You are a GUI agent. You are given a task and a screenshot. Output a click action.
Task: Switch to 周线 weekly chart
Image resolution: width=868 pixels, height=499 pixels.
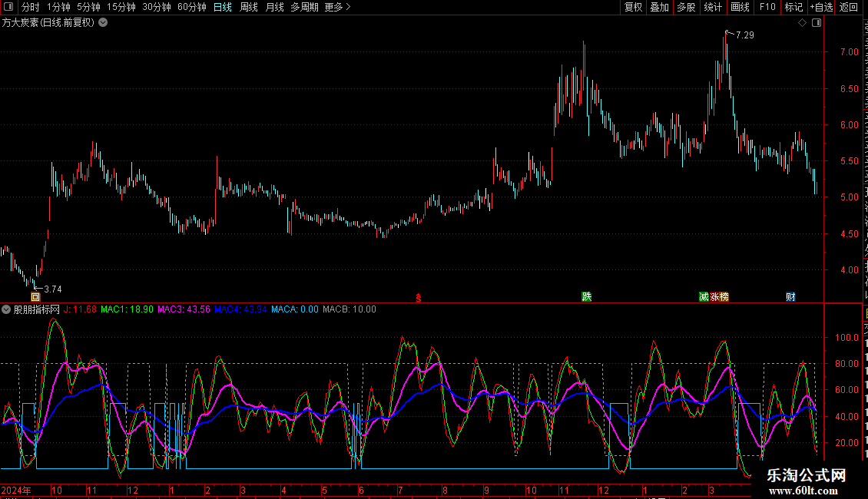(249, 7)
